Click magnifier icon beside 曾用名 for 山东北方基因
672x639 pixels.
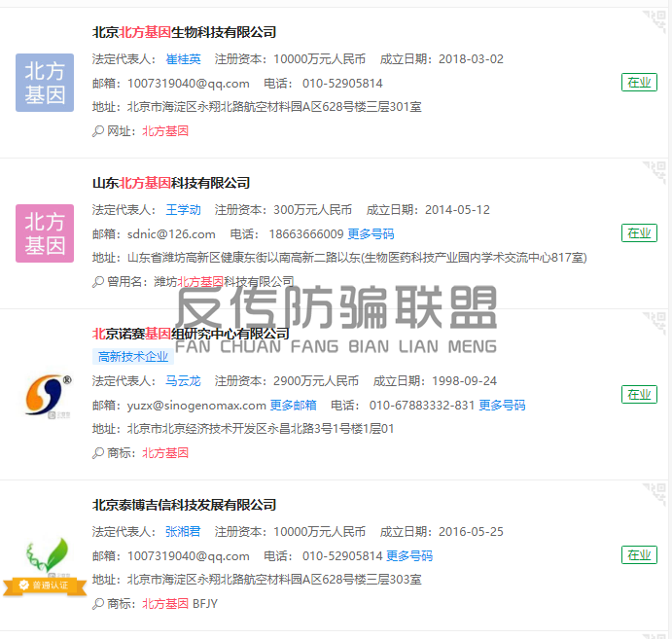tap(97, 281)
